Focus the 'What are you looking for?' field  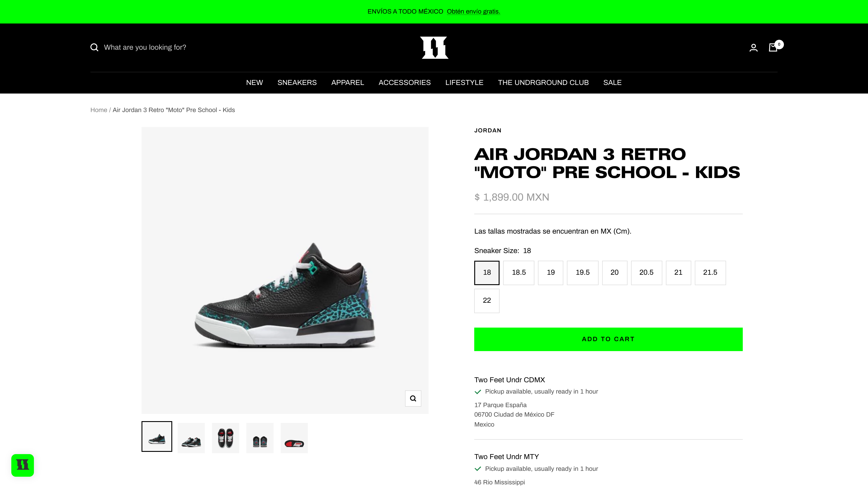click(x=145, y=47)
